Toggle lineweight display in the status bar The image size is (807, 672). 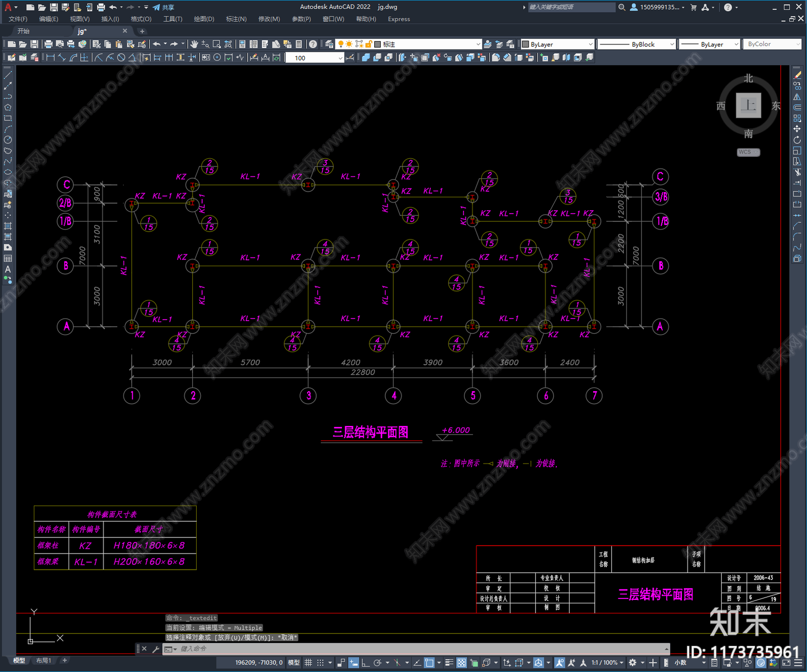tap(449, 662)
